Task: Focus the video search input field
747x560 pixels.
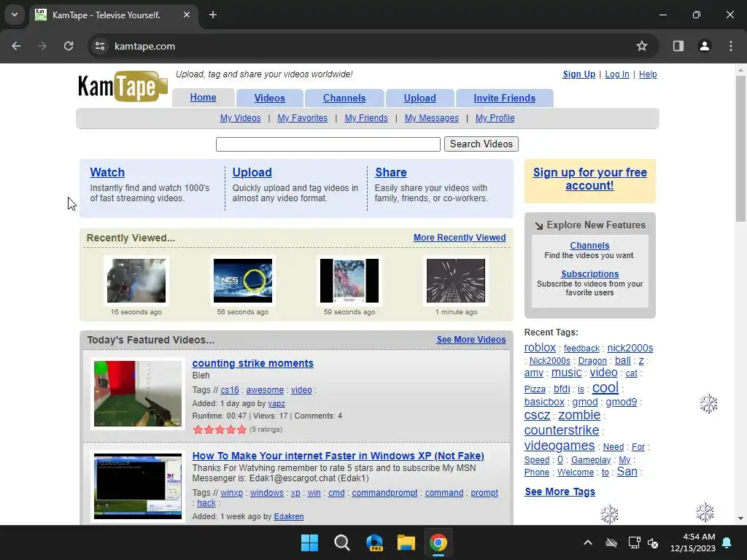Action: pyautogui.click(x=328, y=144)
